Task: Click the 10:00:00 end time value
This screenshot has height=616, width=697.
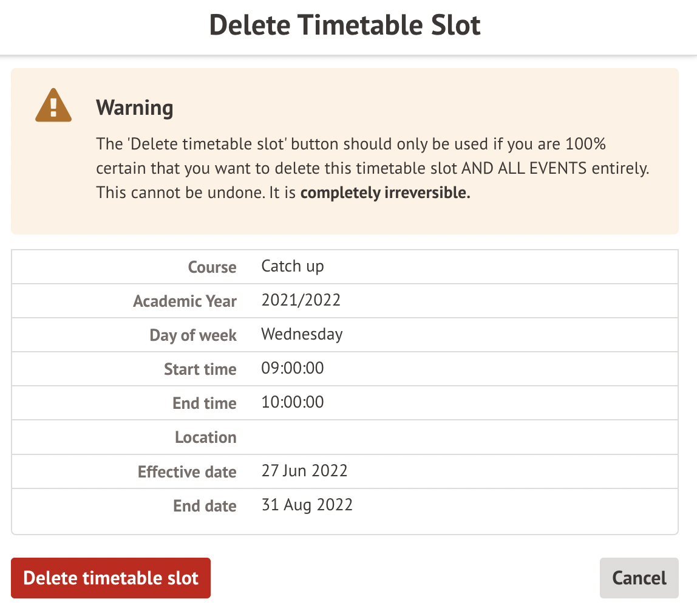Action: [x=292, y=402]
